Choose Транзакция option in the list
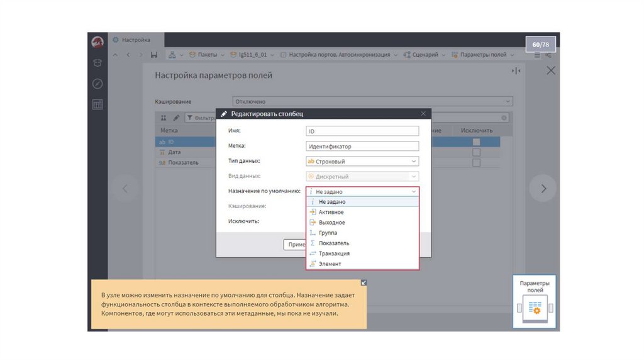The height and width of the screenshot is (361, 644). [x=334, y=253]
